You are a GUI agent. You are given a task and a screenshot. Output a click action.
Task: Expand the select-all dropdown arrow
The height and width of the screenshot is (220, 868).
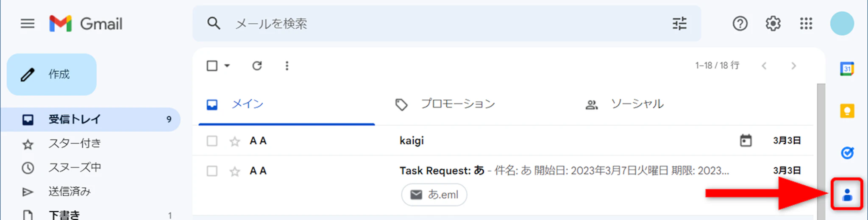coord(227,66)
